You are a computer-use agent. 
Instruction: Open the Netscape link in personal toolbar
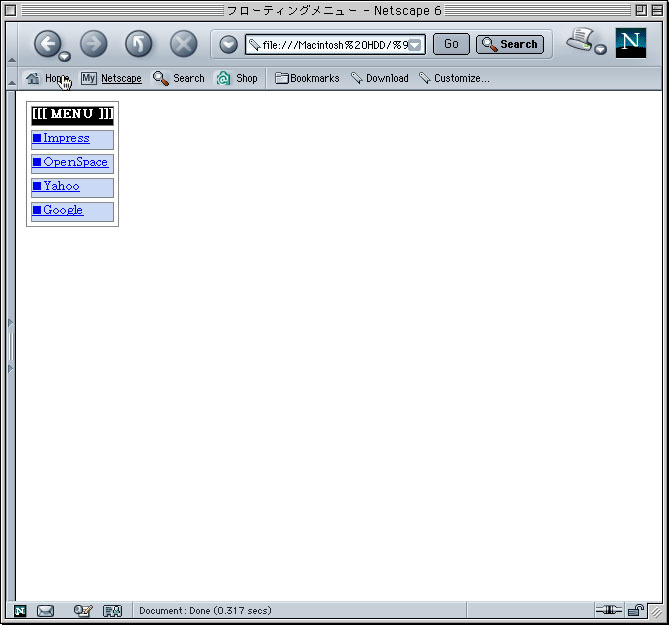click(121, 78)
